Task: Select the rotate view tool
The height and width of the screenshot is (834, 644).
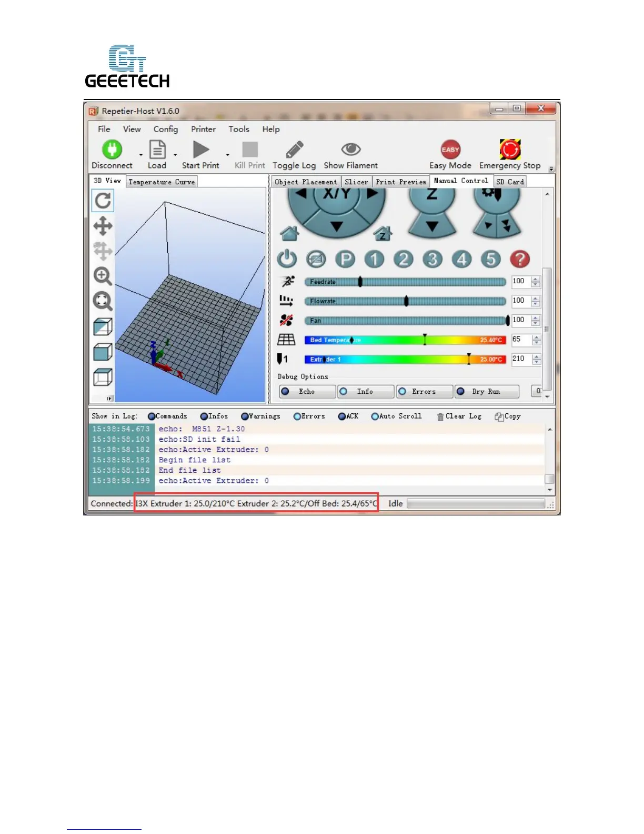Action: pos(103,201)
